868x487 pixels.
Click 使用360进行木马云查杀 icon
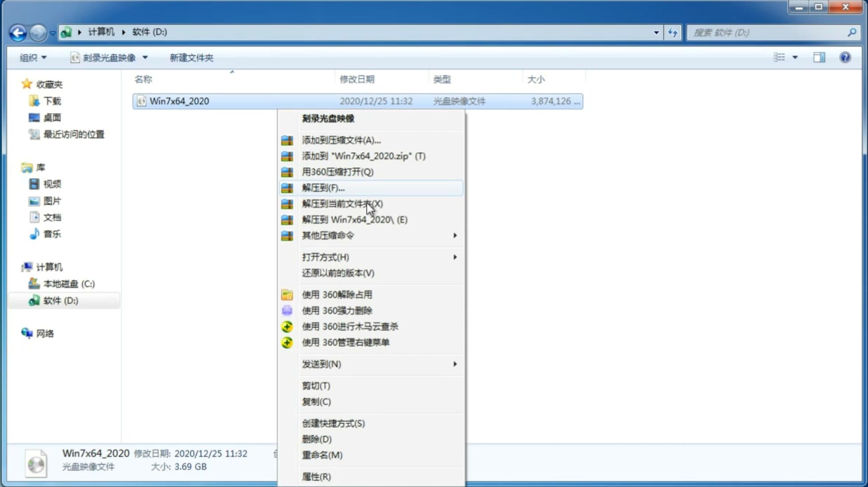[288, 326]
